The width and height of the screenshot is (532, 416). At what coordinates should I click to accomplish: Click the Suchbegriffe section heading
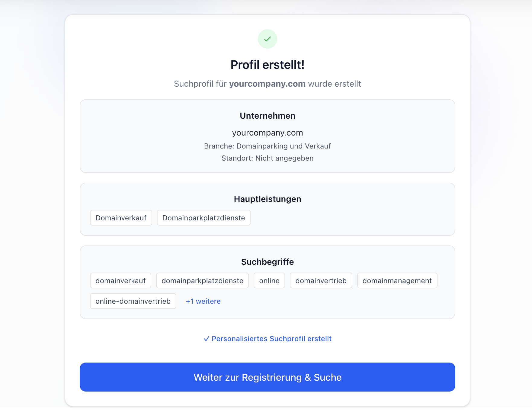tap(267, 262)
